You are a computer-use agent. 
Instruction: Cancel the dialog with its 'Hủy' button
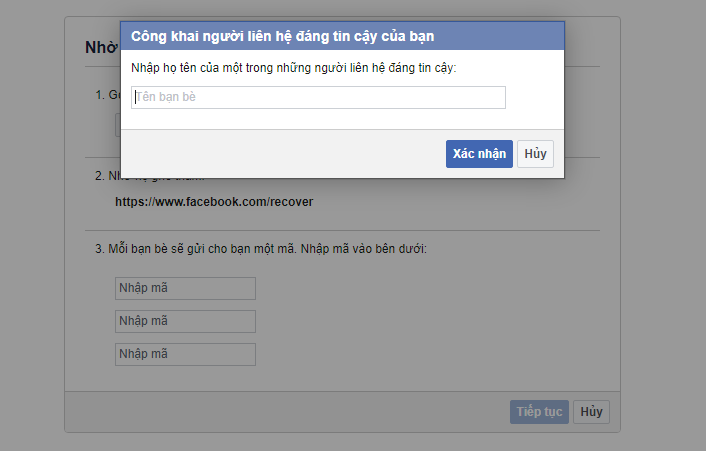(535, 154)
